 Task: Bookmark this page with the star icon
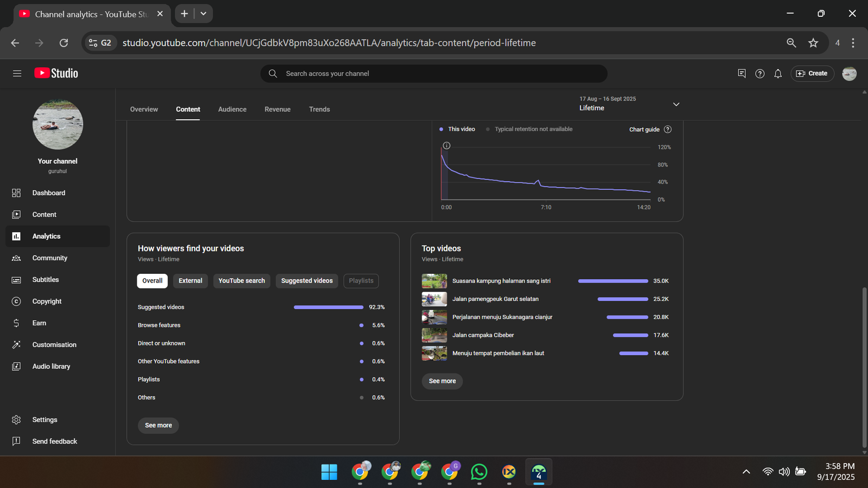pos(813,43)
